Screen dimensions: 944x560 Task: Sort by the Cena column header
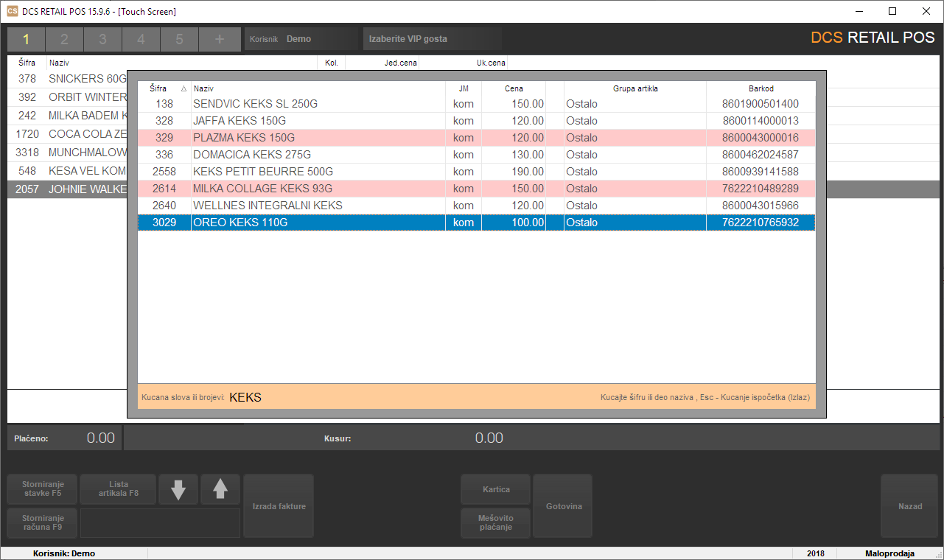click(514, 88)
